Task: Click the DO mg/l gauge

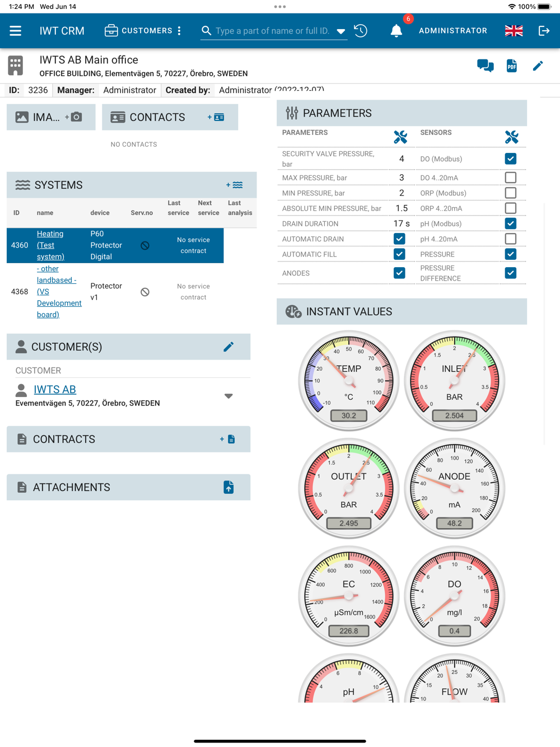Action: click(455, 595)
